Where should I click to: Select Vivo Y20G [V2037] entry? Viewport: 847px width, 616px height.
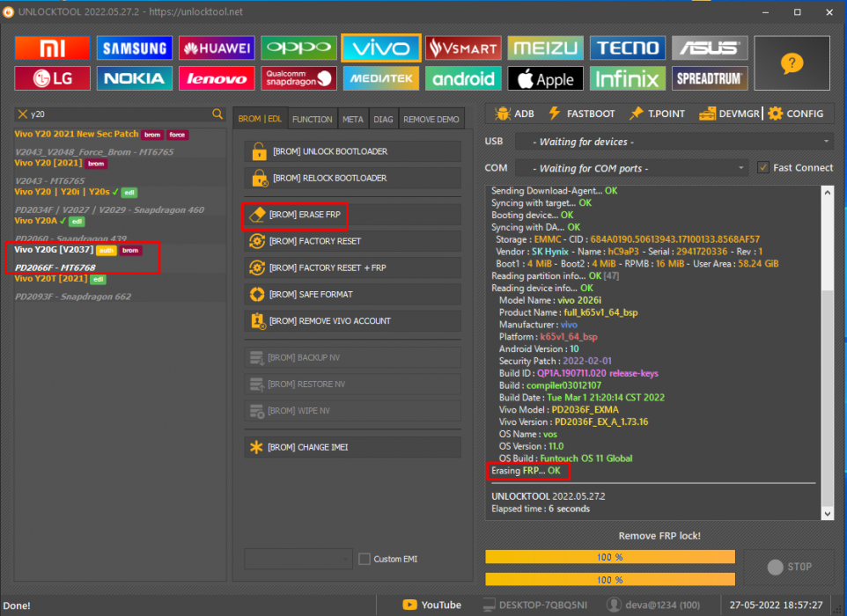[120, 259]
